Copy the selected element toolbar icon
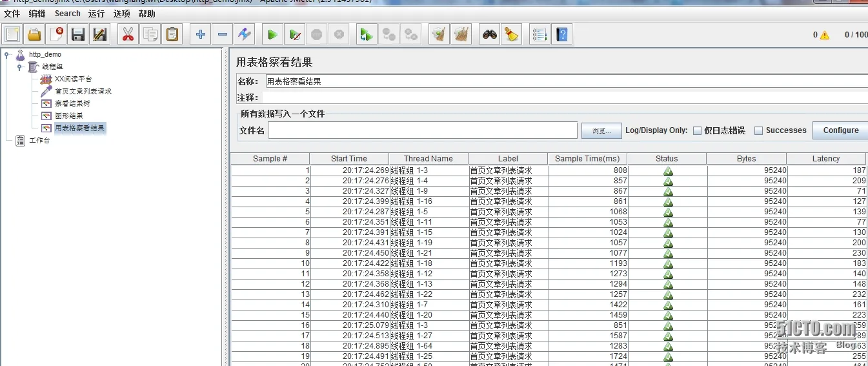Screen dimensions: 868x366 pos(150,34)
